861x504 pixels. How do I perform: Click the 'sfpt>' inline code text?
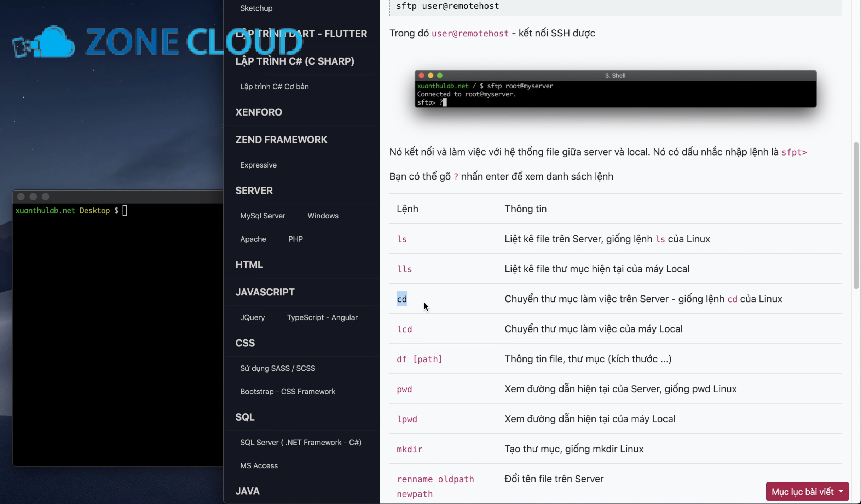[794, 152]
